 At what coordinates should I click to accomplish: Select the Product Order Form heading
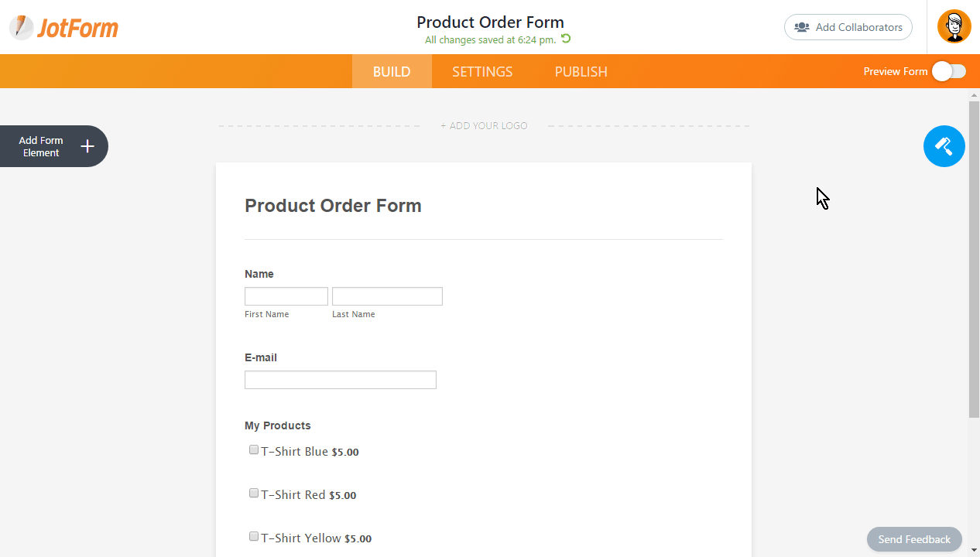(333, 206)
